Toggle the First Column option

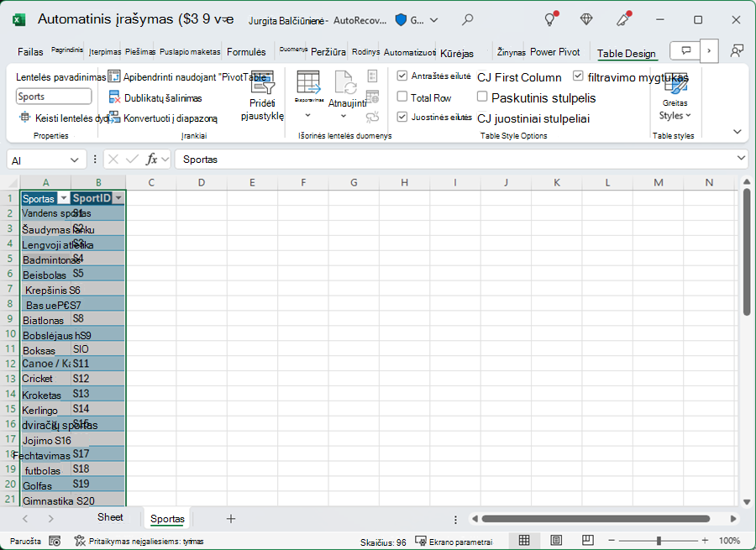[x=519, y=77]
